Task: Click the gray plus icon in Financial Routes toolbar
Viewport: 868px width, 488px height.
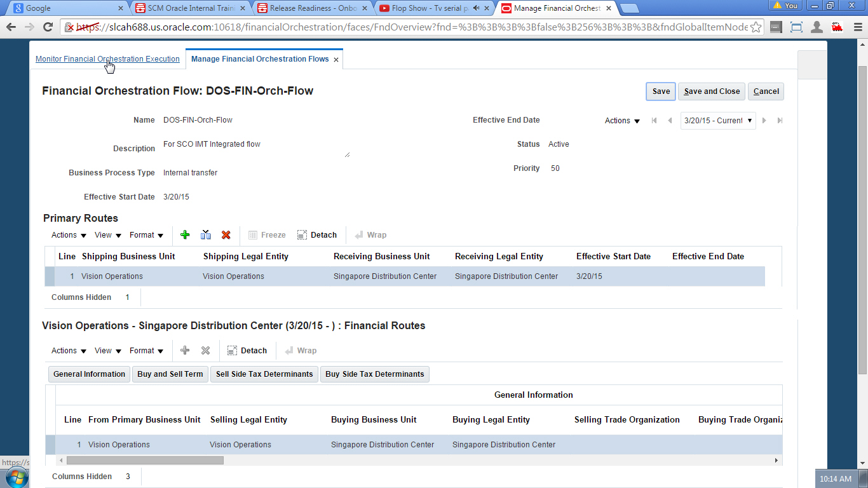Action: (x=185, y=351)
